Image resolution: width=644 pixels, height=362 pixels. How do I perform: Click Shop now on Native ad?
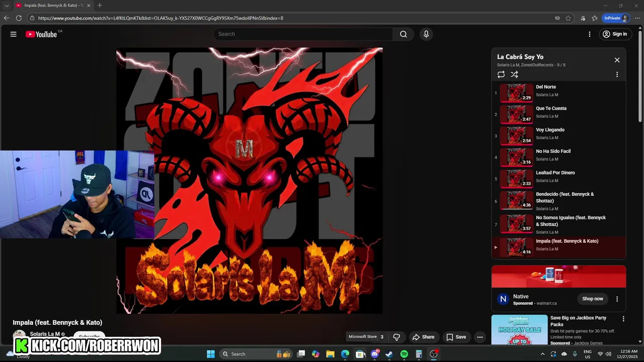pos(592,299)
